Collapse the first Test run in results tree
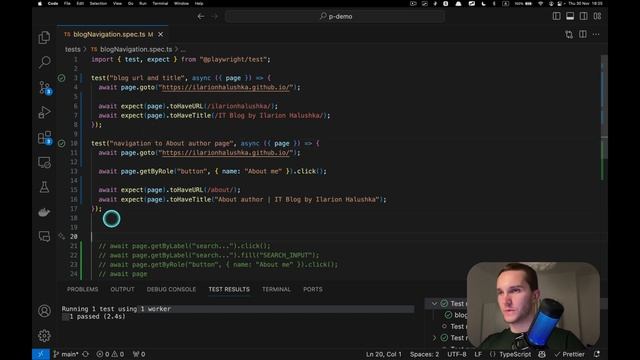The height and width of the screenshot is (360, 640). [434, 304]
